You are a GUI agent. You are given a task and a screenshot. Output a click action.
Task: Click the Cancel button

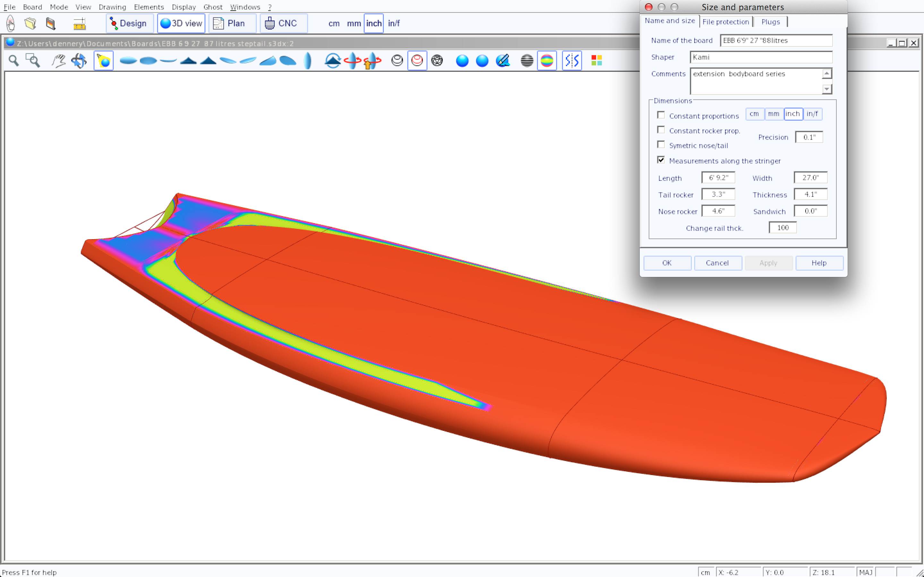(717, 263)
